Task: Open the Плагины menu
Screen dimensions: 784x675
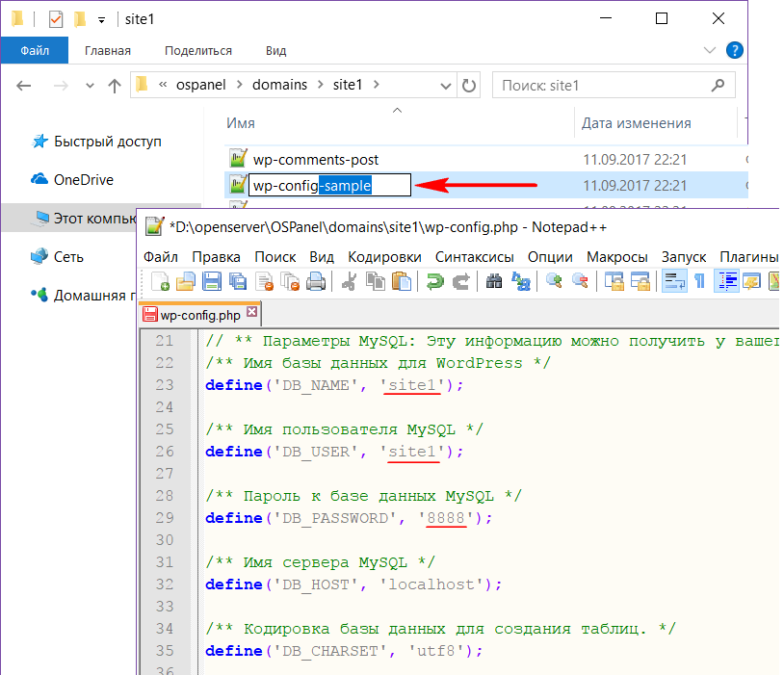Action: point(748,257)
